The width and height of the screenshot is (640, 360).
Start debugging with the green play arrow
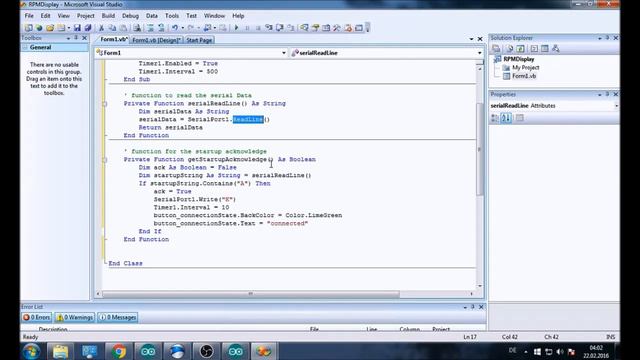click(x=236, y=28)
